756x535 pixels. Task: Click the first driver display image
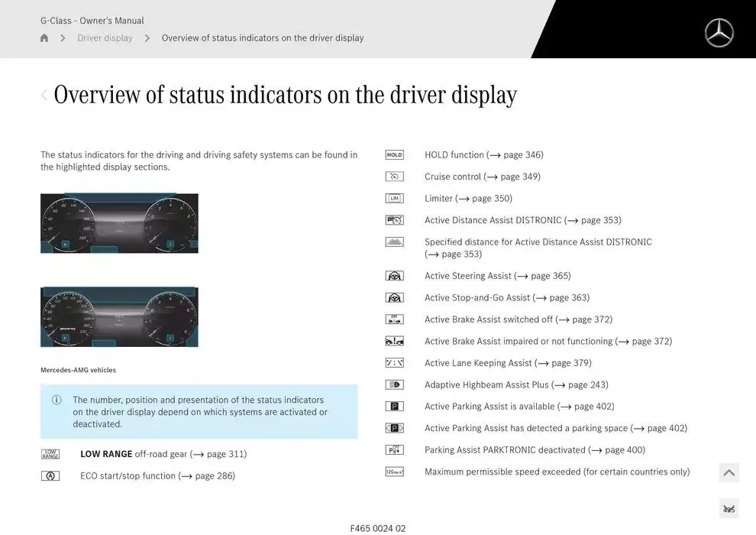point(119,223)
